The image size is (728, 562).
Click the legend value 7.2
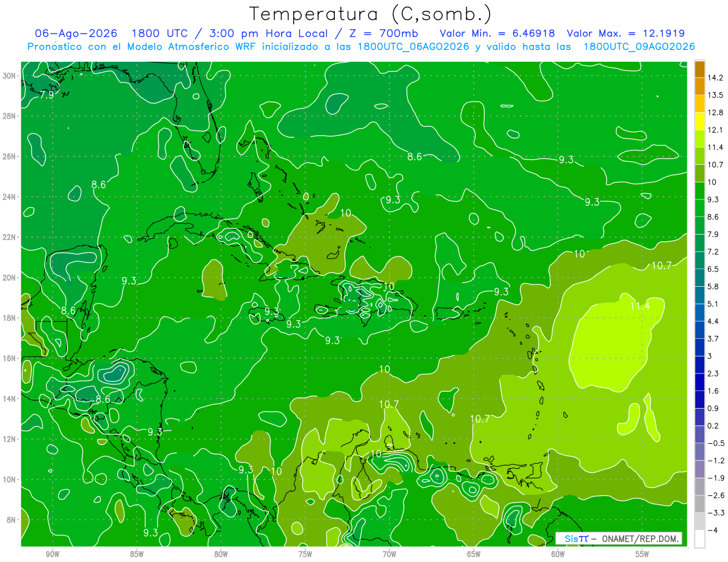(x=713, y=252)
